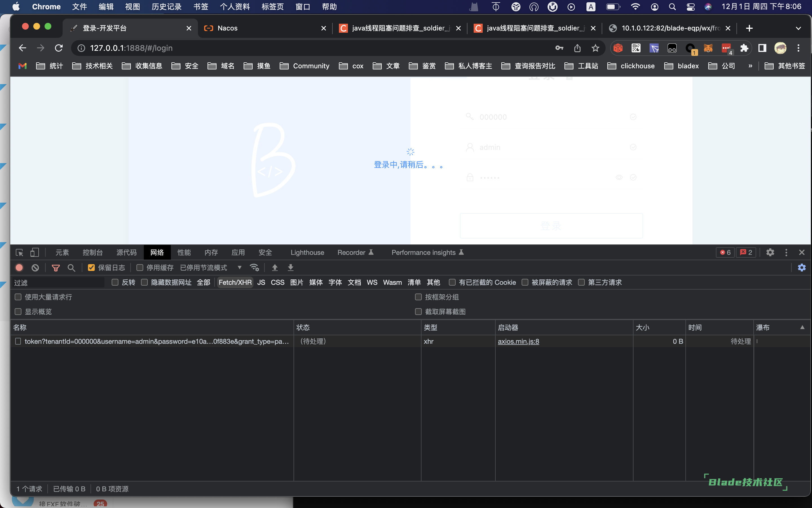The height and width of the screenshot is (508, 812).
Task: Open DevTools settings gear icon
Action: (x=770, y=252)
